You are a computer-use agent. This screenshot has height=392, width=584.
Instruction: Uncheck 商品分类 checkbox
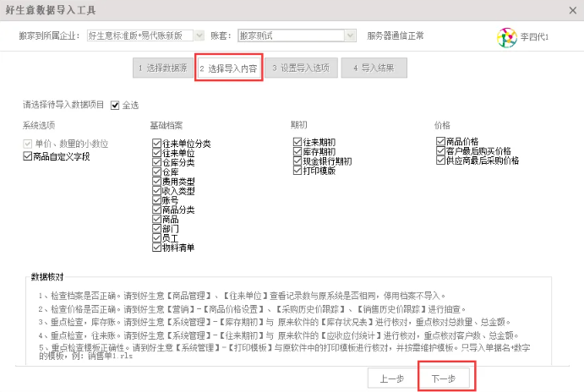pyautogui.click(x=156, y=210)
